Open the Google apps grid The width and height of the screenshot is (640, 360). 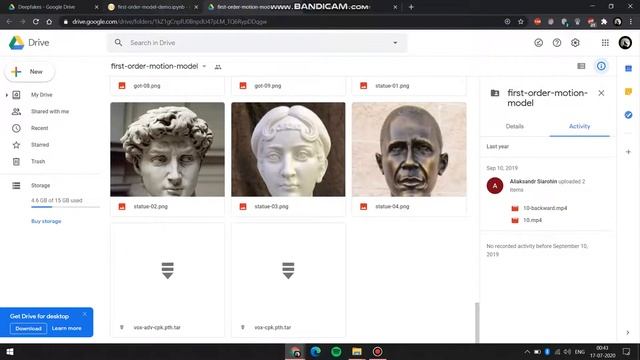(605, 43)
